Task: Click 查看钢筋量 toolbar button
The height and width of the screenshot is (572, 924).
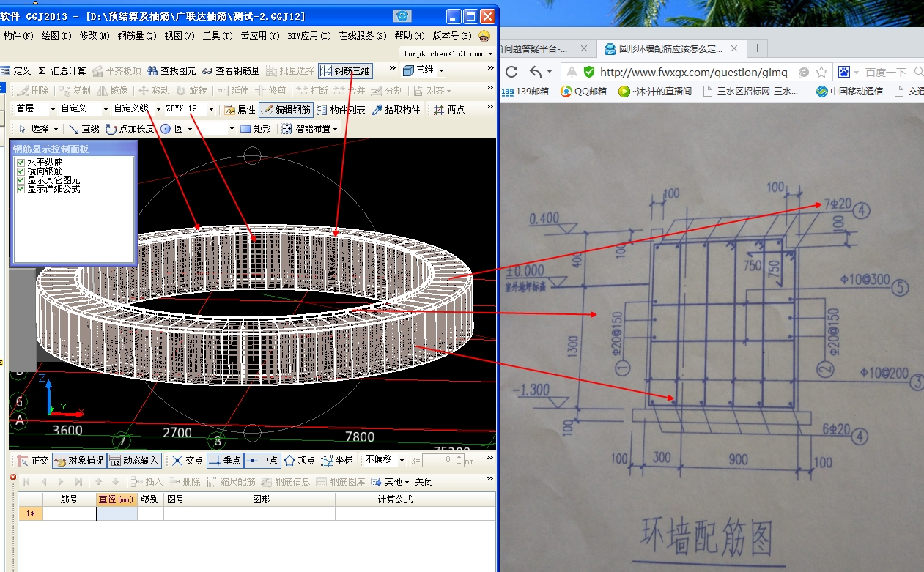Action: pyautogui.click(x=231, y=71)
